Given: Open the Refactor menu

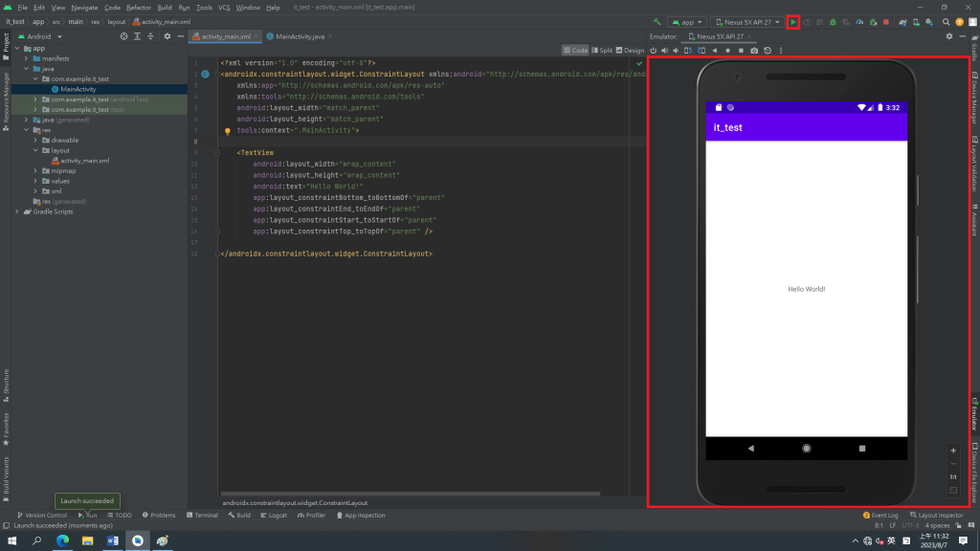Looking at the screenshot, I should [x=138, y=8].
